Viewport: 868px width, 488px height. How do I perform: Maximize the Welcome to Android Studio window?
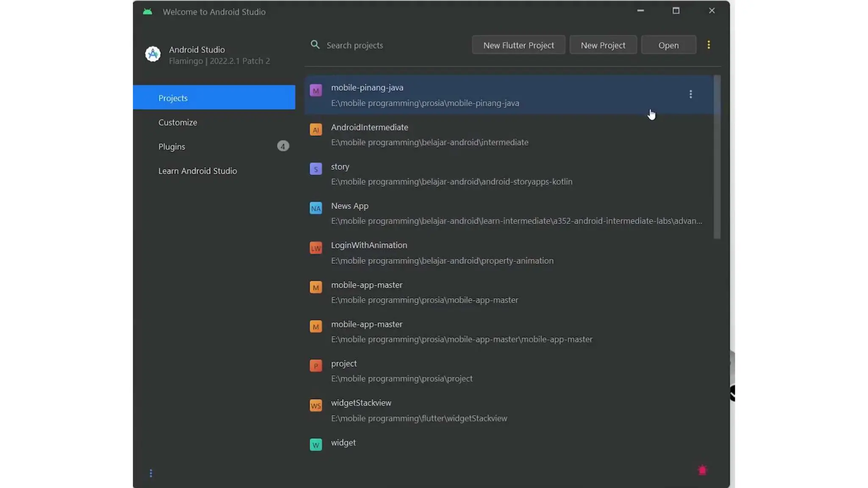click(x=676, y=11)
